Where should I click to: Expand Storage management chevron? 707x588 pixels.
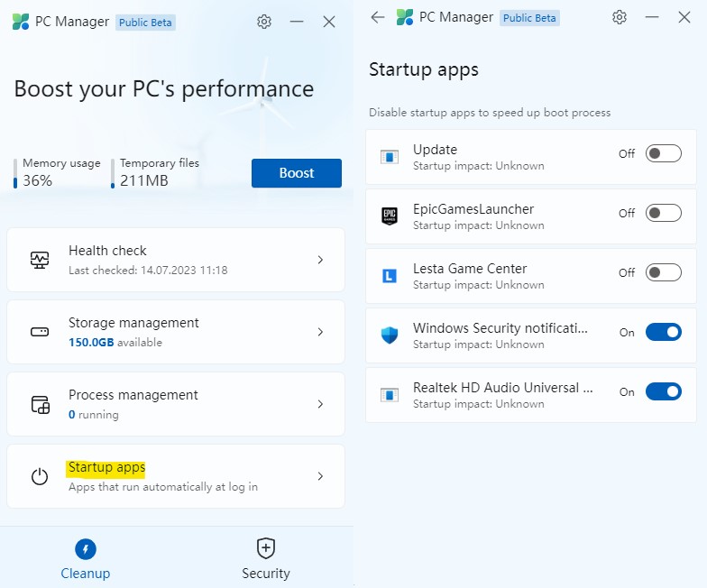[x=320, y=332]
